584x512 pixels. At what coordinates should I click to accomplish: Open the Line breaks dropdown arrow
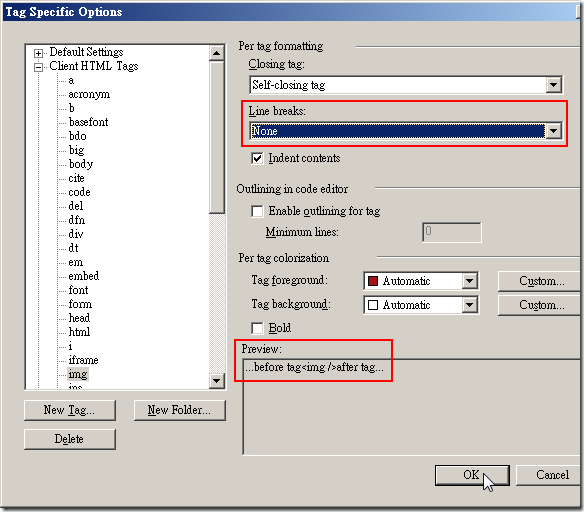[x=553, y=131]
